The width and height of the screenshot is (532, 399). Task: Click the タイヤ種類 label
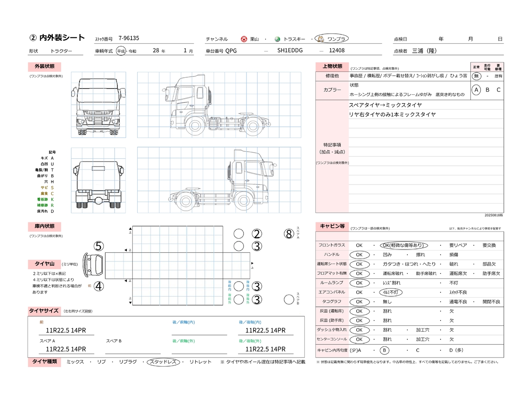(44, 362)
